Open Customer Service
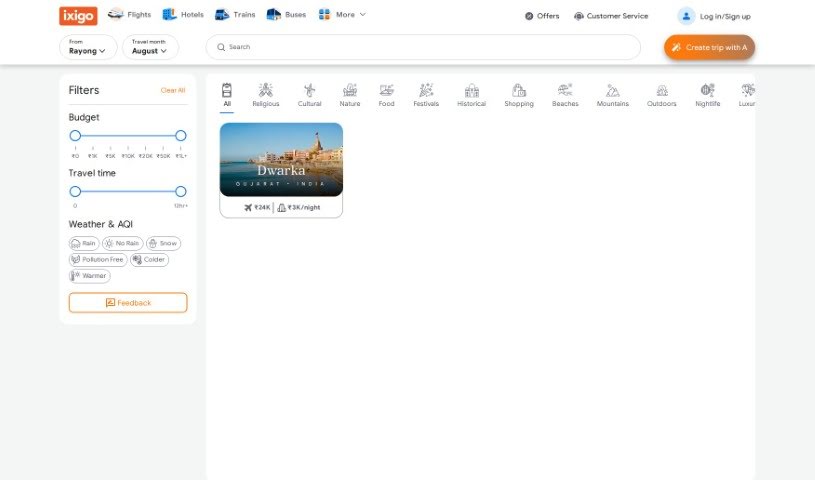 coord(611,16)
